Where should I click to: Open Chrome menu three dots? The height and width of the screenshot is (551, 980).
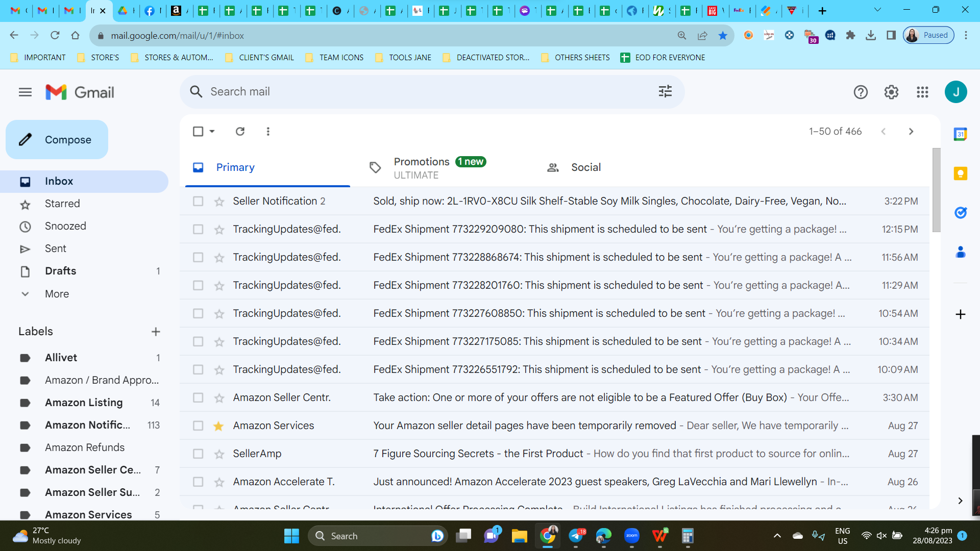[x=966, y=35]
